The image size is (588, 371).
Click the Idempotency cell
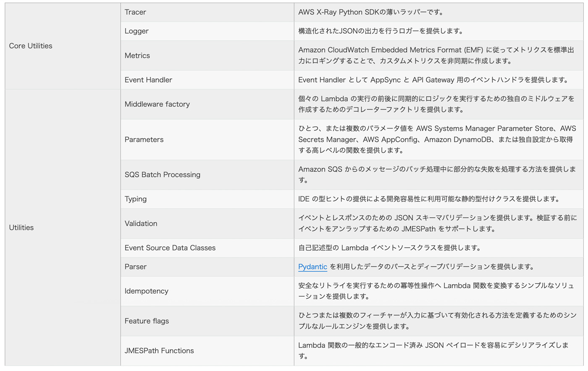(207, 291)
